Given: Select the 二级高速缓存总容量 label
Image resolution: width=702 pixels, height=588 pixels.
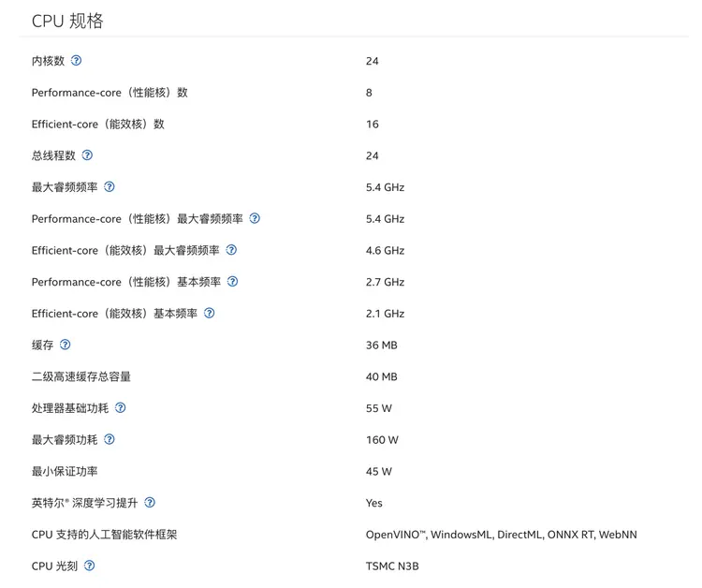Looking at the screenshot, I should [81, 376].
